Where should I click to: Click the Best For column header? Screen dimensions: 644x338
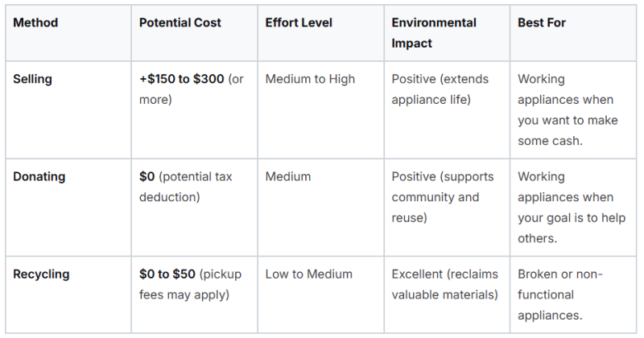pyautogui.click(x=541, y=23)
